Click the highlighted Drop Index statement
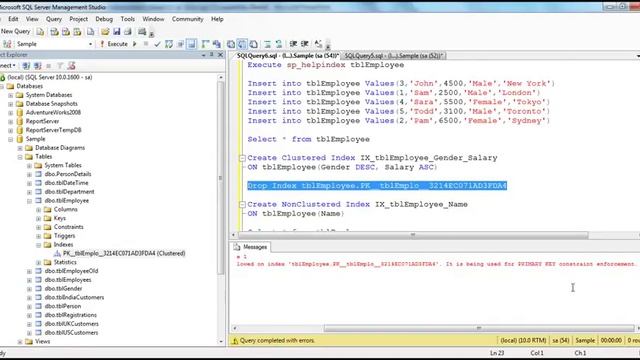Screen dimensions: 640x360 point(377,186)
